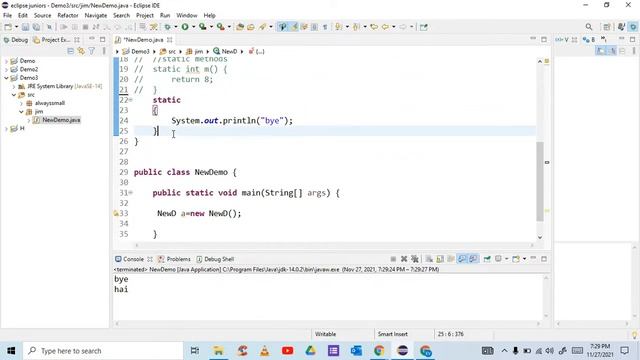Click the Next Annotation icon
Screen dimensions: 640x360
(338, 27)
